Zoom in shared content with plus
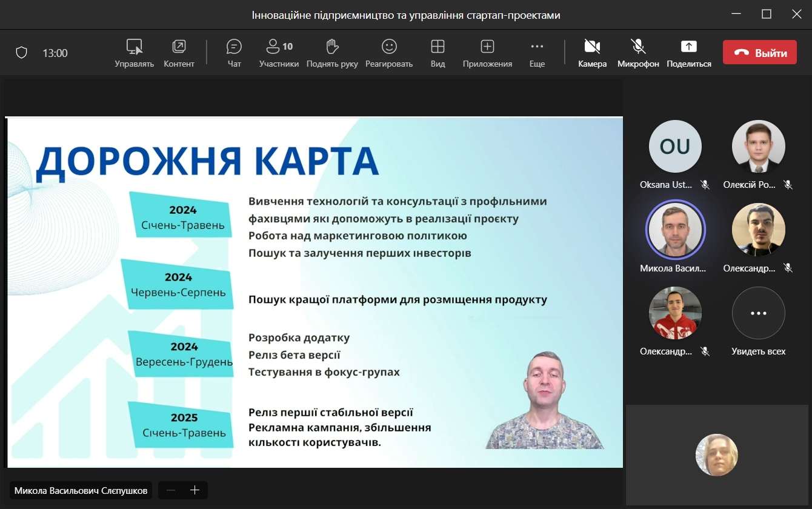The image size is (812, 509). point(195,490)
